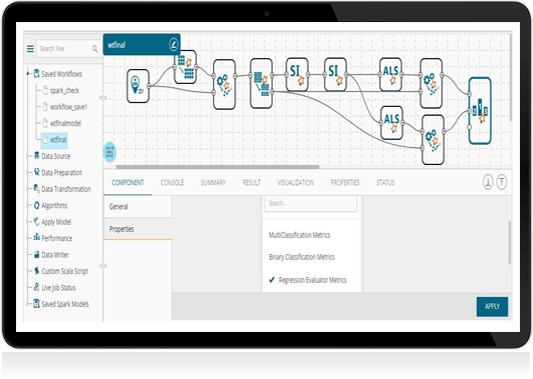The image size is (533, 379).
Task: Click the upload arrow icon beside tabs
Action: 502,182
